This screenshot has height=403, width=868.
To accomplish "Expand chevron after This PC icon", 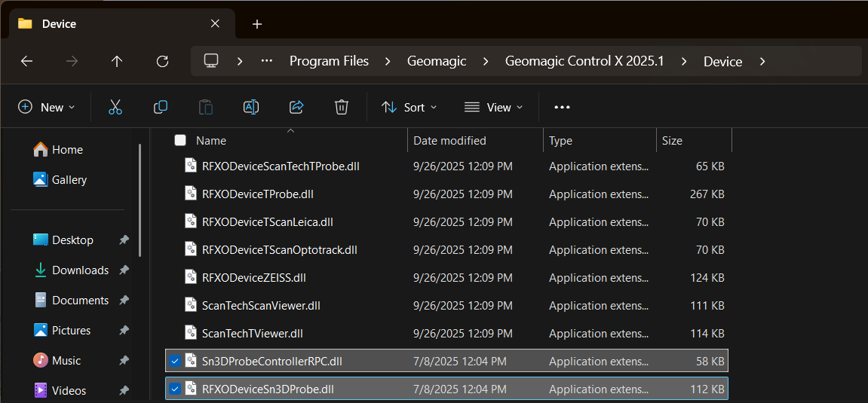I will [x=240, y=61].
